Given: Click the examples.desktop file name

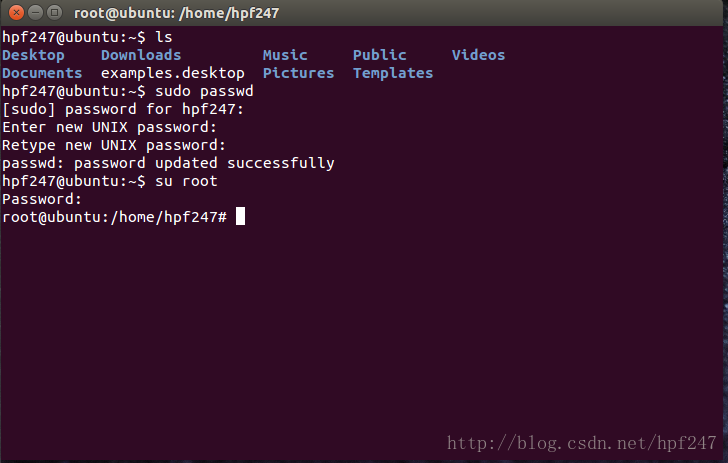Looking at the screenshot, I should 173,73.
